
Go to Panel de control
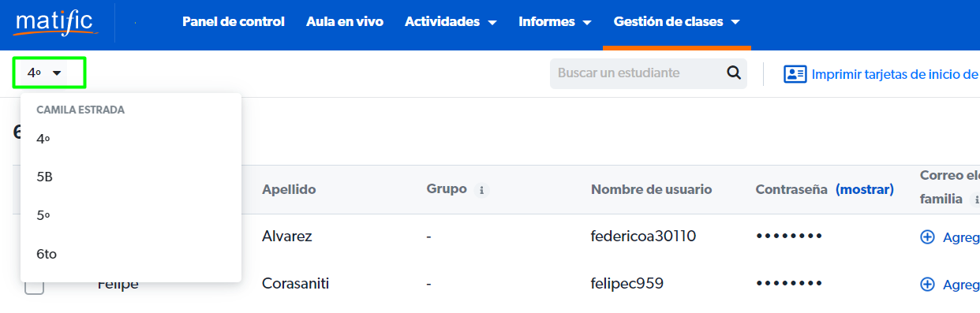tap(233, 22)
